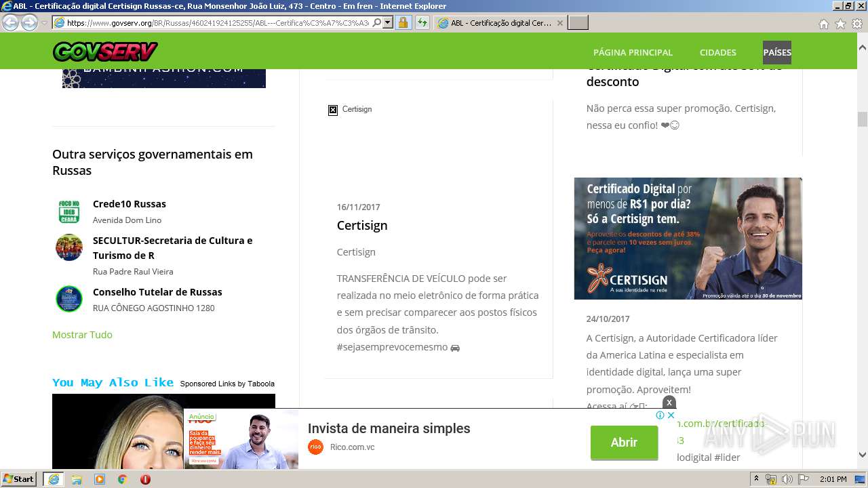Click the date text 24/10/2017

pos(608,319)
